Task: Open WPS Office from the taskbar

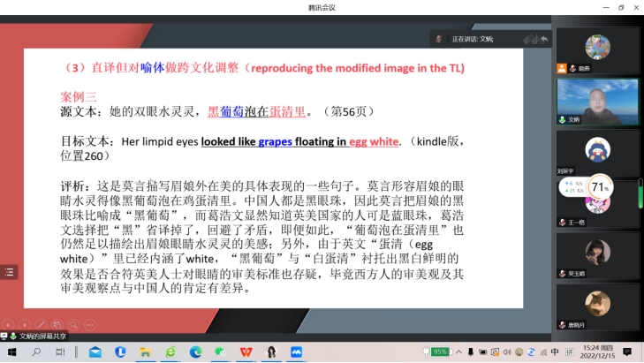Action: pyautogui.click(x=246, y=352)
